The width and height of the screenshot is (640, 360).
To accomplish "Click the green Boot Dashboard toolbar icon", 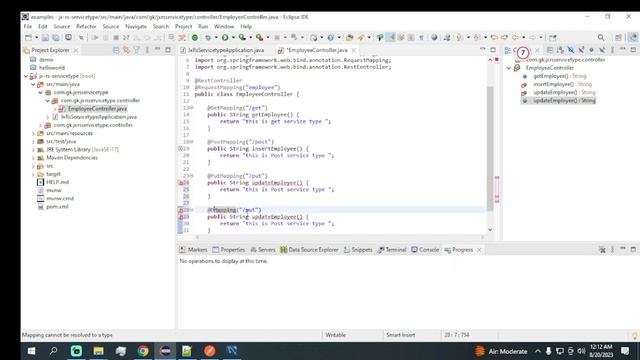I will (195, 38).
